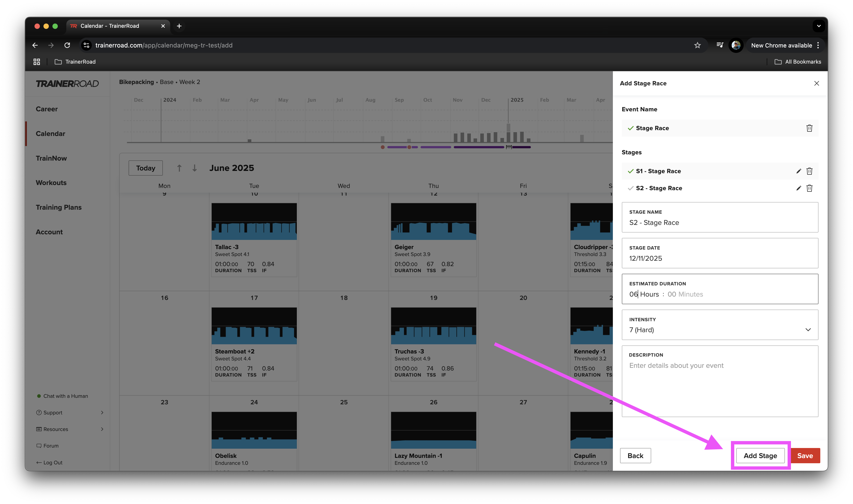Open site information icon in address bar
The height and width of the screenshot is (504, 853).
(87, 45)
